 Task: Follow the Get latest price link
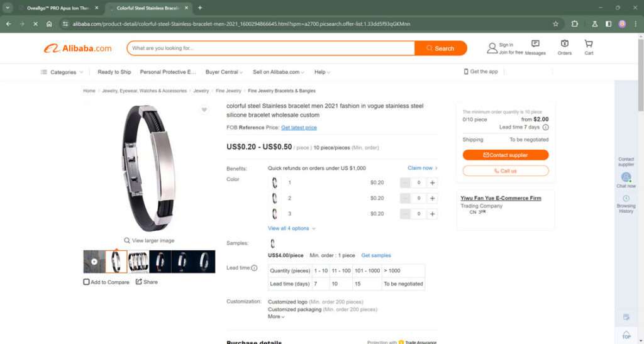pyautogui.click(x=299, y=128)
